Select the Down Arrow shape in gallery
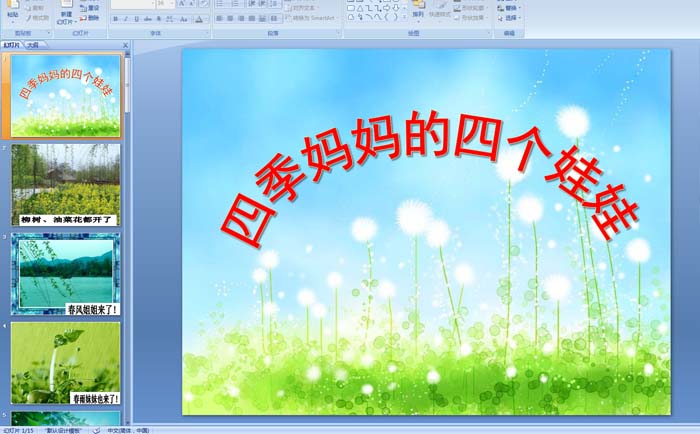The image size is (700, 434). click(396, 8)
